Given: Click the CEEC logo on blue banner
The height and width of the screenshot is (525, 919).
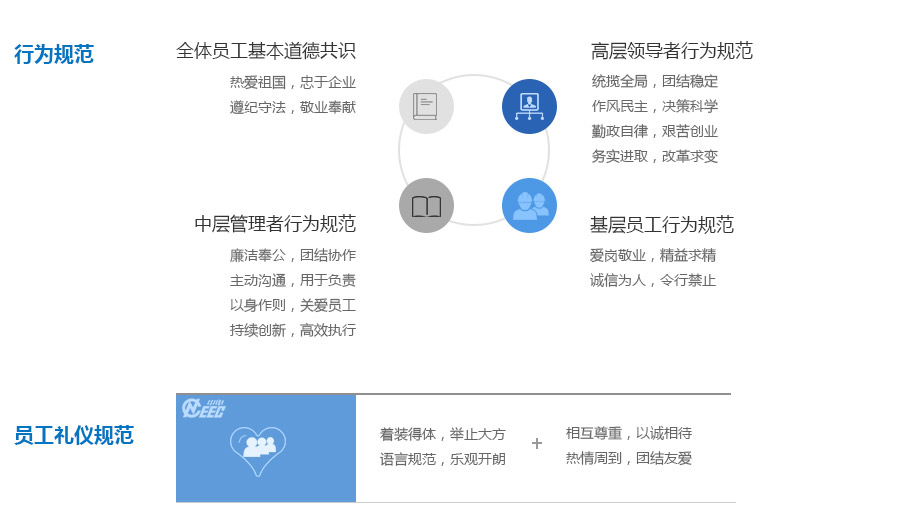Looking at the screenshot, I should (x=203, y=408).
